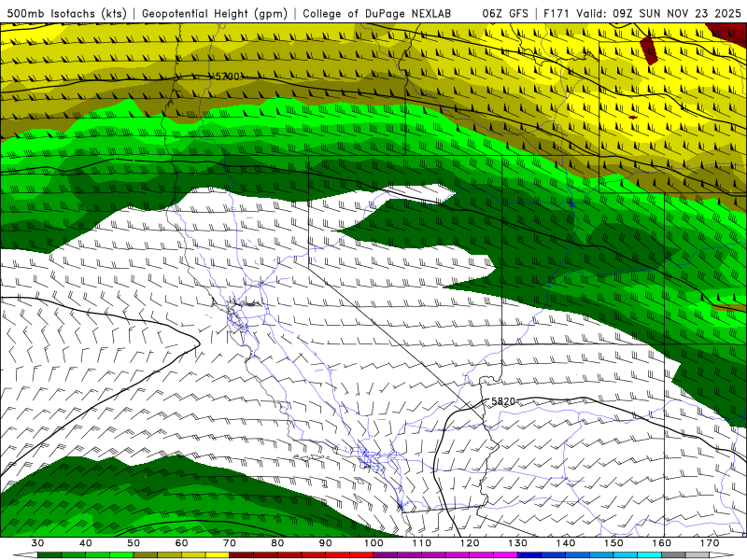Image resolution: width=747 pixels, height=560 pixels.
Task: Click the legend value 120
Action: [x=470, y=543]
